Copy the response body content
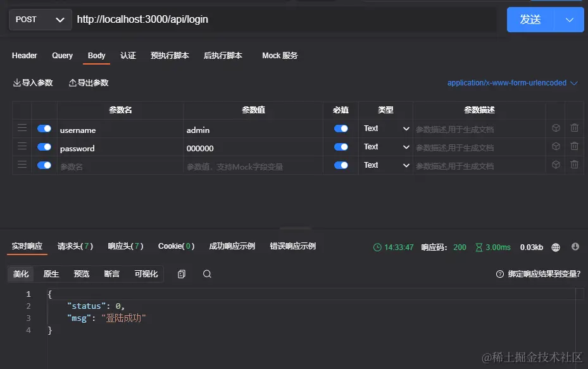Screen dimensions: 588x369 click(x=182, y=273)
